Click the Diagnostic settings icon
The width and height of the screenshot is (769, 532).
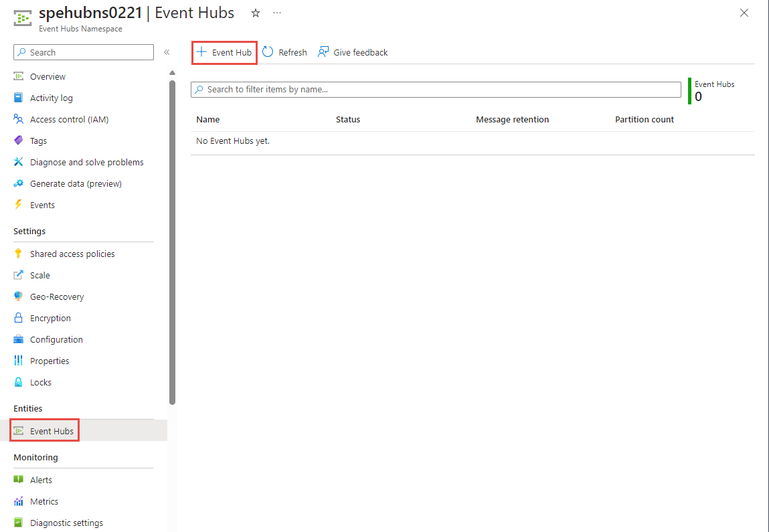pyautogui.click(x=18, y=523)
